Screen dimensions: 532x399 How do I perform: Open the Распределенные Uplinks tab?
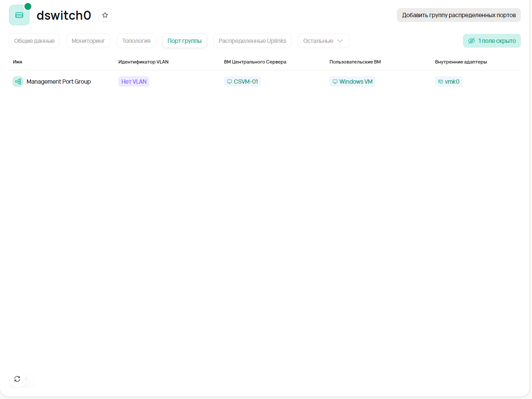[x=252, y=41]
